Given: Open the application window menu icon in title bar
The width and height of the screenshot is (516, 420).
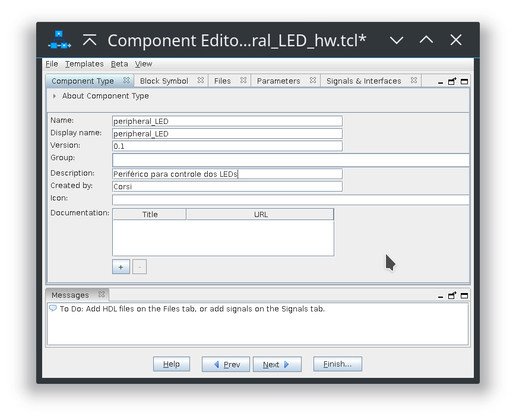Looking at the screenshot, I should tap(59, 40).
